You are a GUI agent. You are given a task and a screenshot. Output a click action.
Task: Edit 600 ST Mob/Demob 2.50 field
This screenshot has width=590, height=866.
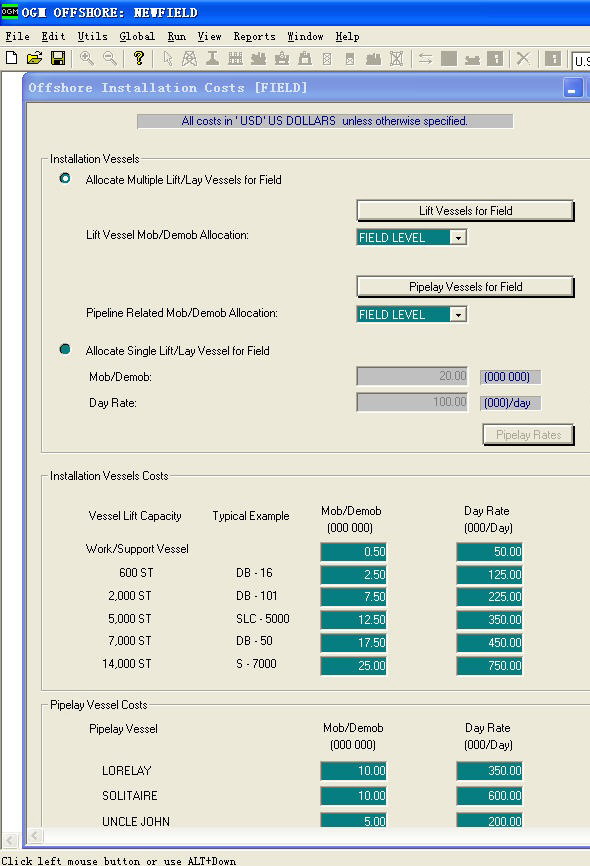[x=354, y=574]
